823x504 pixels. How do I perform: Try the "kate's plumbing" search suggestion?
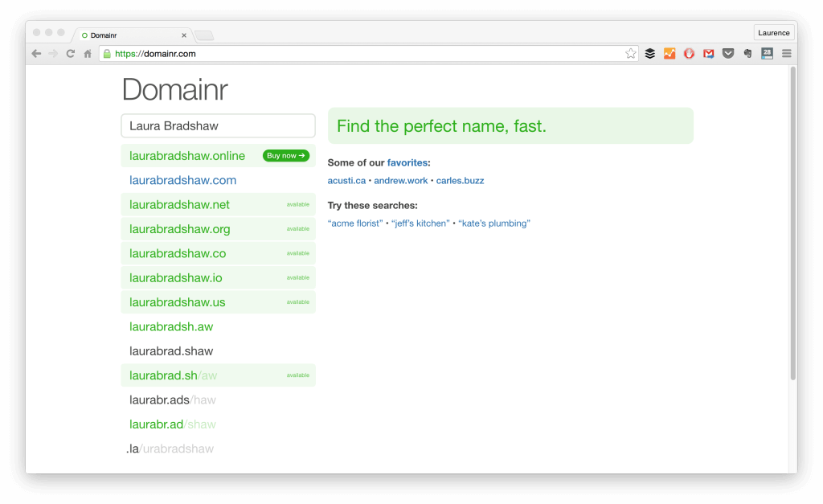coord(494,223)
